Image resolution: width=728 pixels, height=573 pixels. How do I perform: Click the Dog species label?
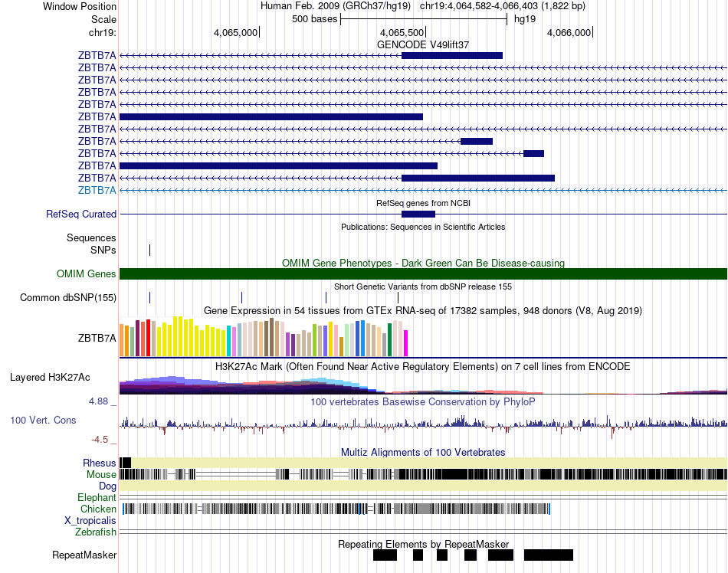[107, 486]
